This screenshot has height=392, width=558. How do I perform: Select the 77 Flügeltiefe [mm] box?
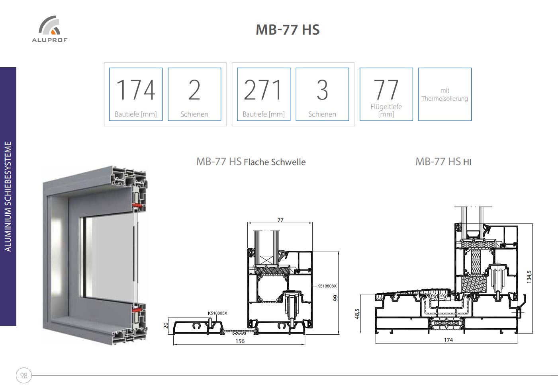pos(386,94)
